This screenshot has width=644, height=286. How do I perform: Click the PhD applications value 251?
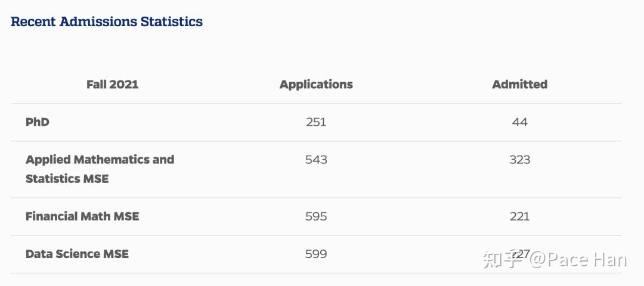pyautogui.click(x=316, y=122)
